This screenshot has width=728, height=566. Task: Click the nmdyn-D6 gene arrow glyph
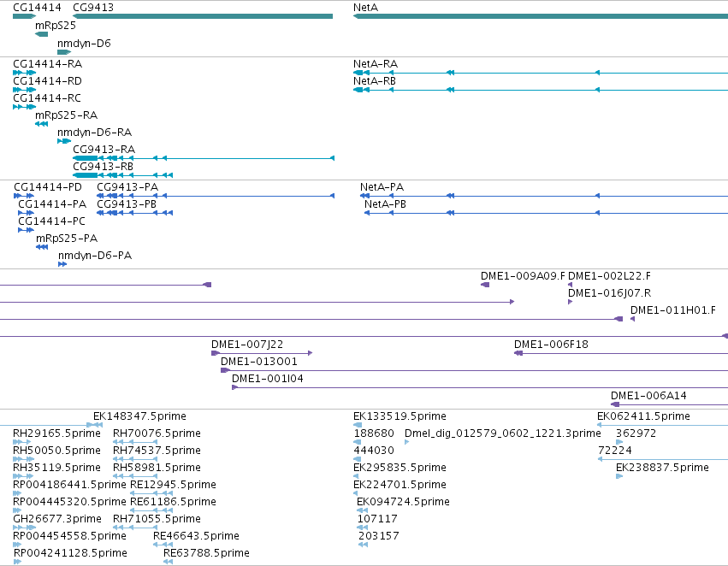(64, 52)
